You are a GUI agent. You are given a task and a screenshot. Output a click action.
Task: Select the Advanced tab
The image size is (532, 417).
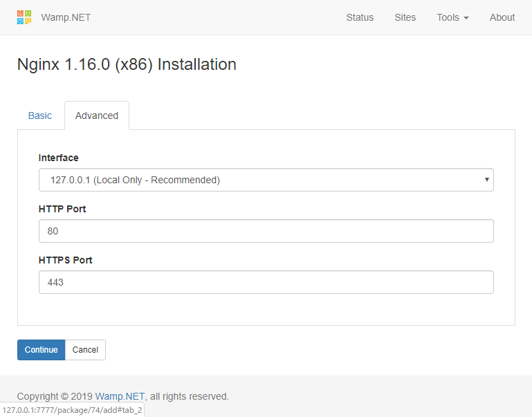(97, 115)
